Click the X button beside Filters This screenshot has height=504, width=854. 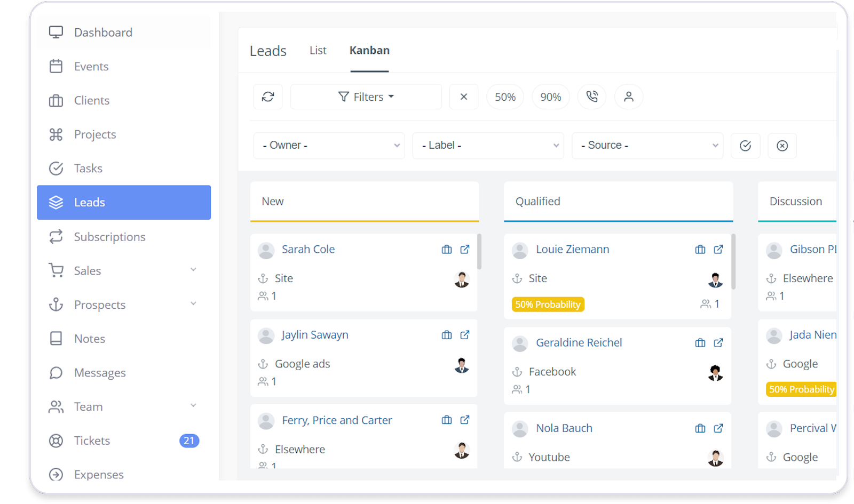[464, 97]
